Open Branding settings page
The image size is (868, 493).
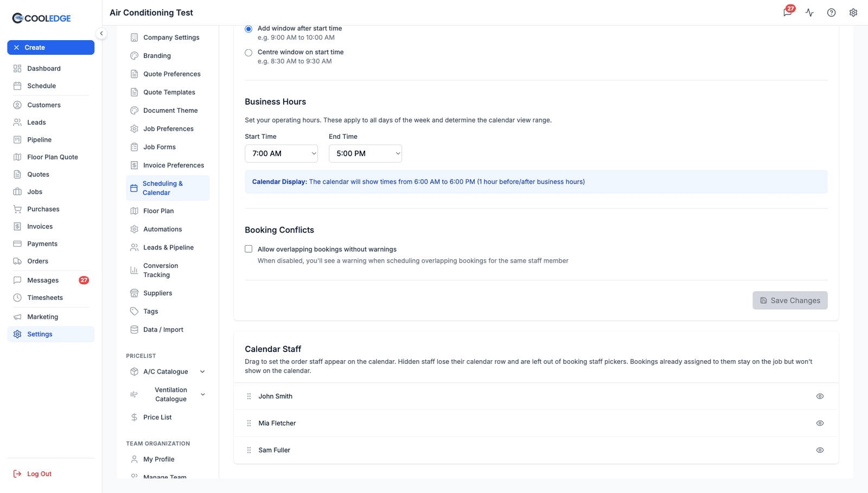click(x=168, y=56)
